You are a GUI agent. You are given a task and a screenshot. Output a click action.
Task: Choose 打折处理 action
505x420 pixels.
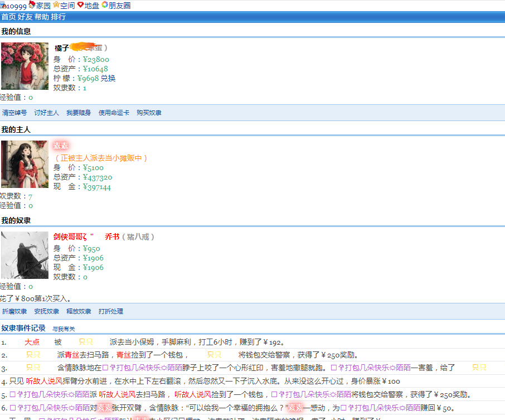[111, 311]
